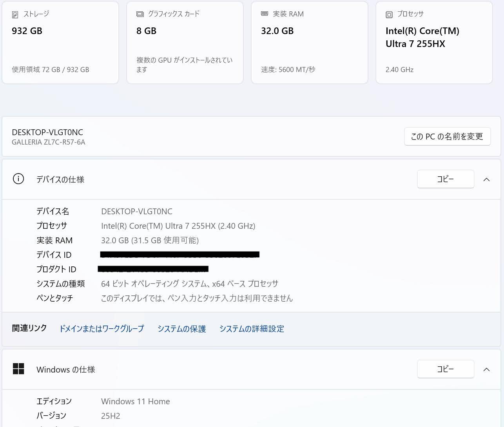Click the info icon beside デバイスの仕様
Image resolution: width=504 pixels, height=427 pixels.
point(18,179)
